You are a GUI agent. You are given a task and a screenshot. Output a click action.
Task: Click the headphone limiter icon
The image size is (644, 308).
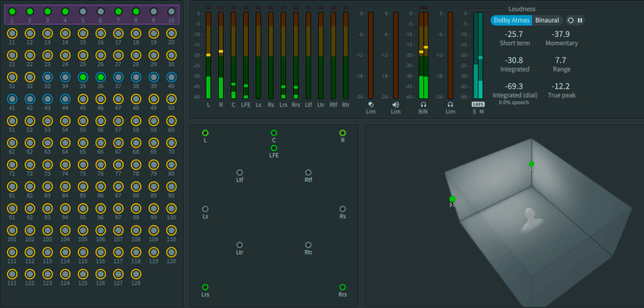coord(450,105)
